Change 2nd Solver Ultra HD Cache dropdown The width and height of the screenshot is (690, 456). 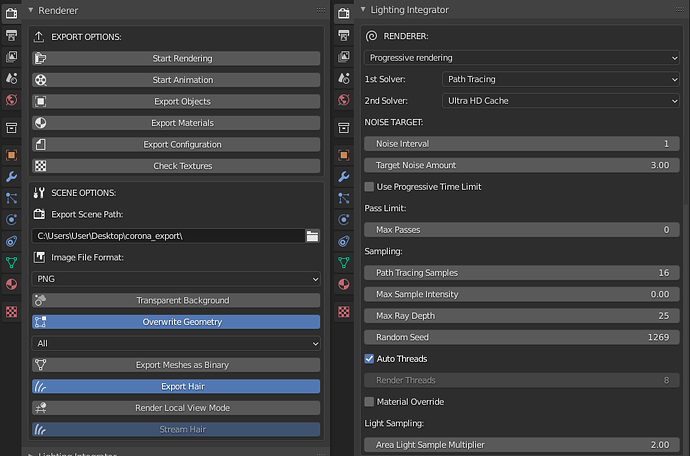tap(561, 101)
